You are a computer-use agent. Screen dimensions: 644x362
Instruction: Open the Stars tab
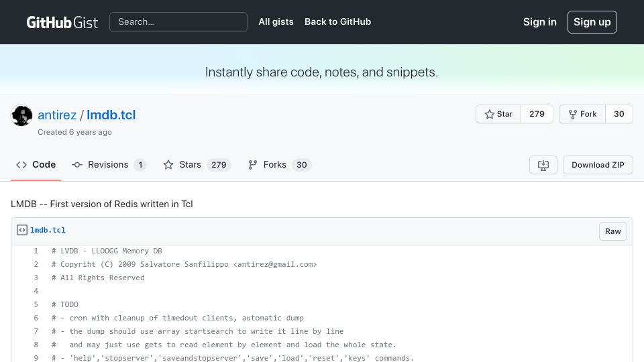click(197, 165)
